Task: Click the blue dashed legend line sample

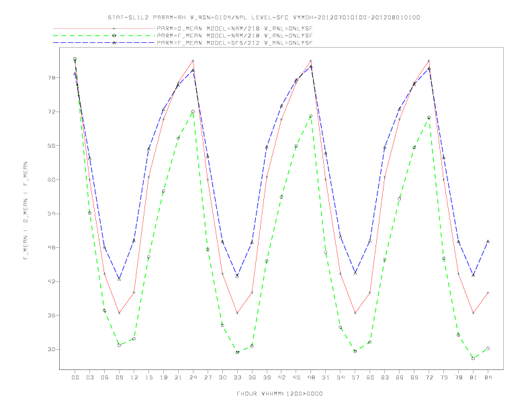Action: pos(104,43)
